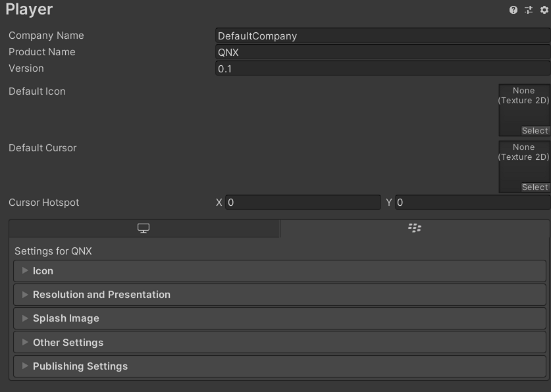The height and width of the screenshot is (392, 551).
Task: Open texture picker with Default Icon Select button
Action: coord(535,131)
